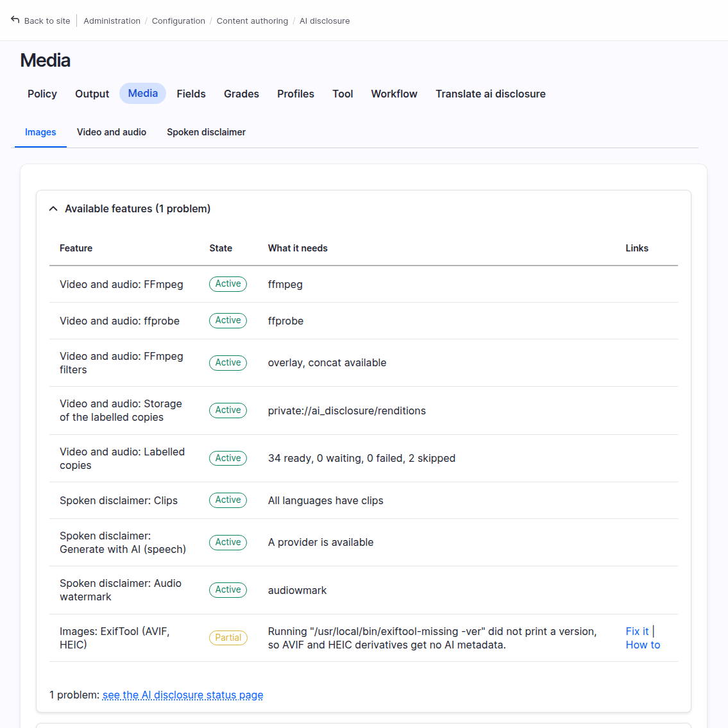Select the Images secondary tab
The height and width of the screenshot is (728, 728).
40,132
